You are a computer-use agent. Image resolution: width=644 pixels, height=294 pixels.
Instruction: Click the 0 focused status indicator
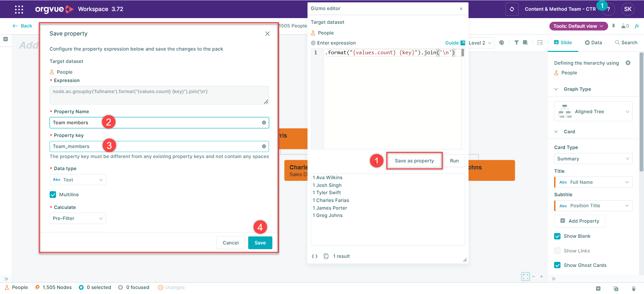tap(134, 287)
